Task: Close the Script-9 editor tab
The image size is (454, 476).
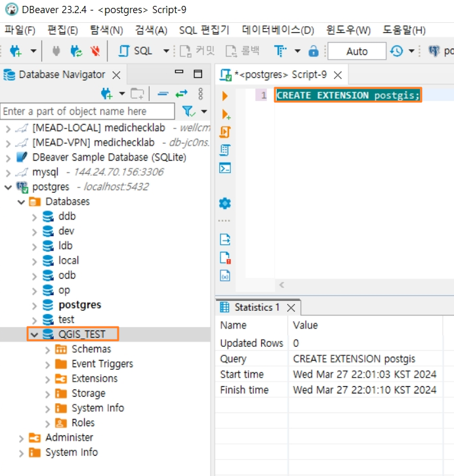Action: (338, 75)
